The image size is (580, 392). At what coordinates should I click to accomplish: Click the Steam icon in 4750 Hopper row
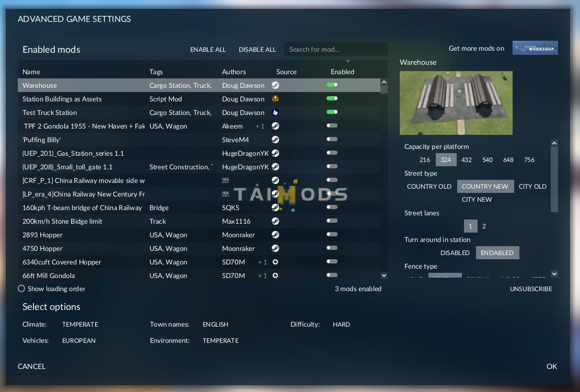click(275, 248)
